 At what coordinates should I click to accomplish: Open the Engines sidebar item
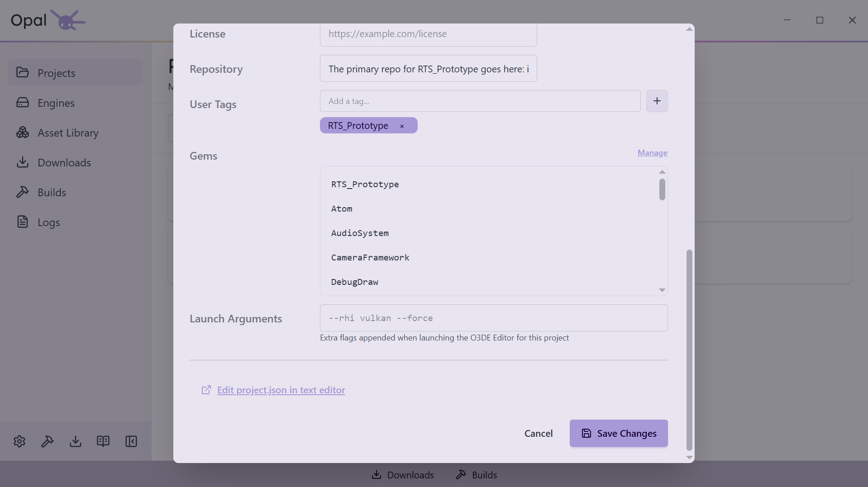pyautogui.click(x=75, y=103)
